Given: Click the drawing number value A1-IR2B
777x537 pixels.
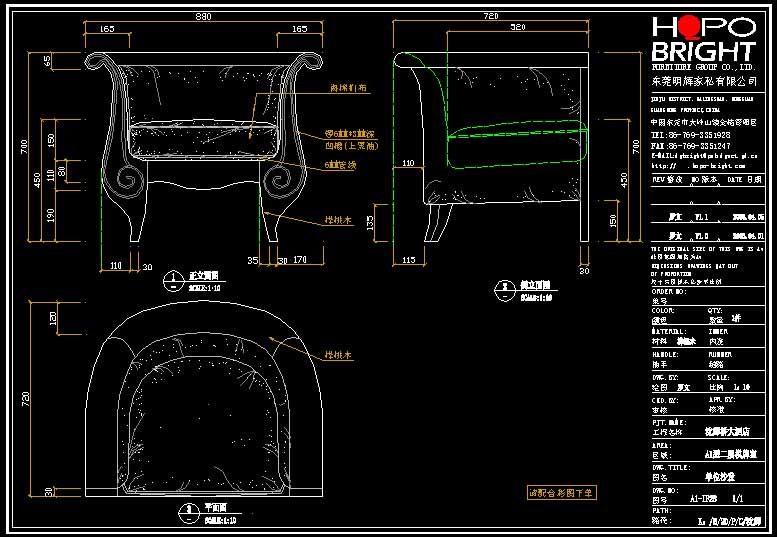Looking at the screenshot, I should click(x=703, y=499).
